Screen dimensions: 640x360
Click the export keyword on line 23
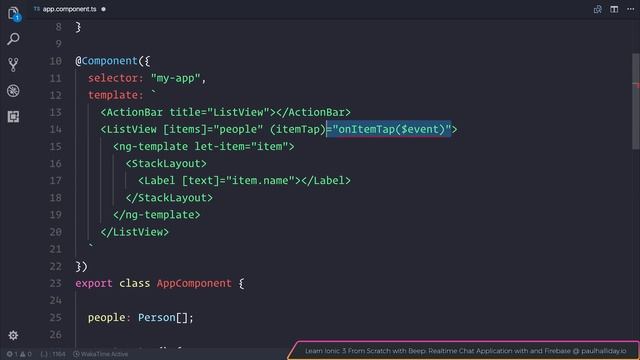94,283
